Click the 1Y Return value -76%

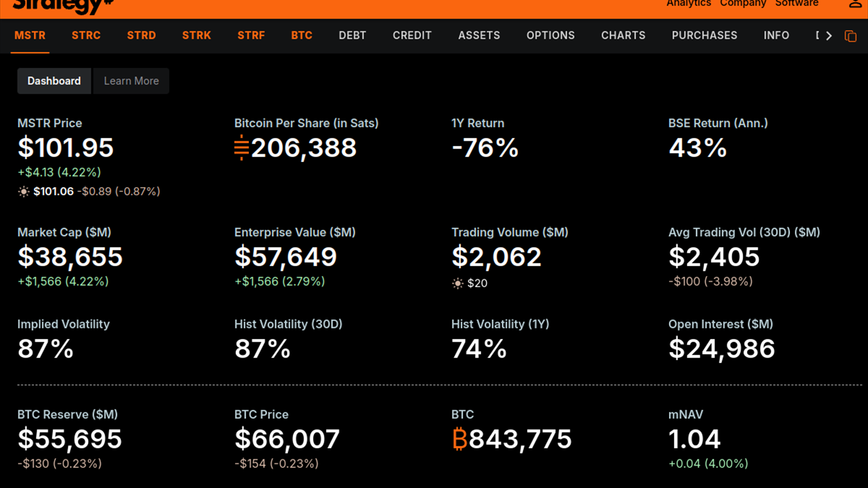(x=485, y=147)
